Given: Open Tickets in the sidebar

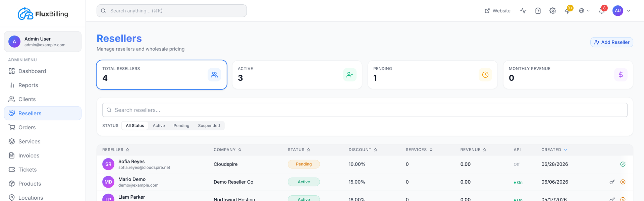Looking at the screenshot, I should (x=43, y=170).
